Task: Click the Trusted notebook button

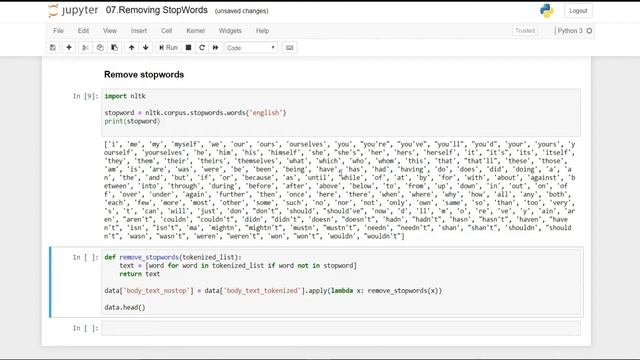Action: (x=525, y=31)
